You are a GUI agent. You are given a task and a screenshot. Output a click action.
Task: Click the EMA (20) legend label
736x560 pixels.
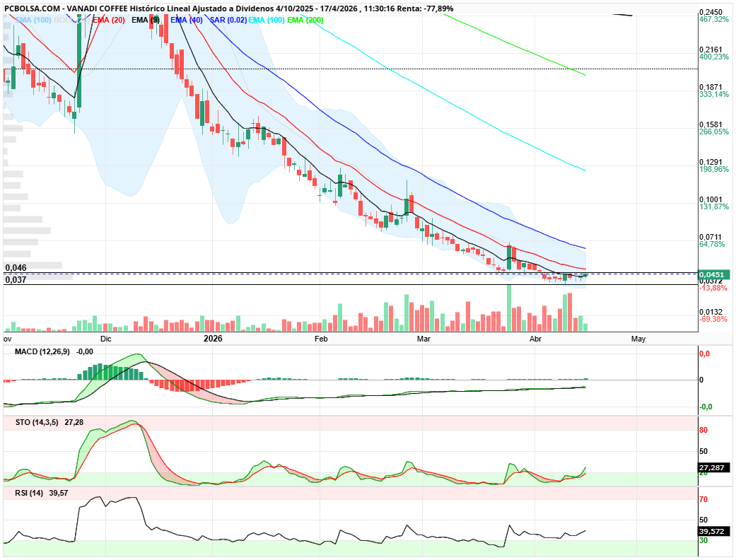(x=109, y=21)
